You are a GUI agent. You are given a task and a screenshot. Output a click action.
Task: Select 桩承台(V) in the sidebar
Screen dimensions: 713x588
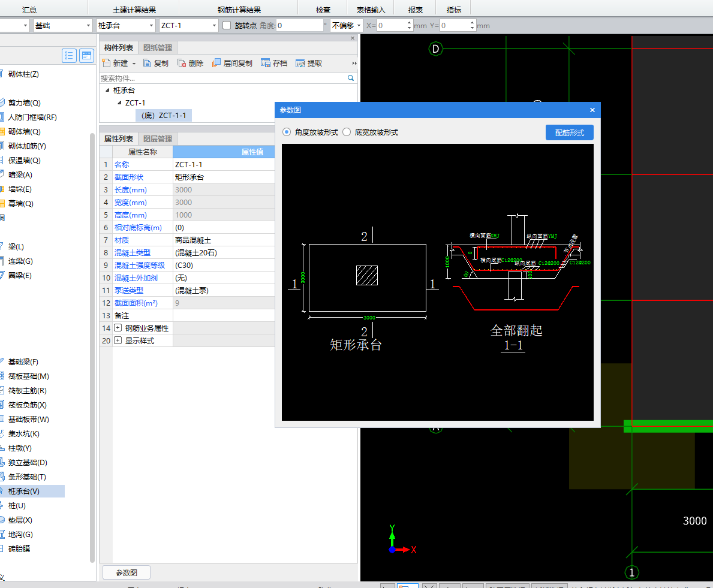tap(23, 491)
